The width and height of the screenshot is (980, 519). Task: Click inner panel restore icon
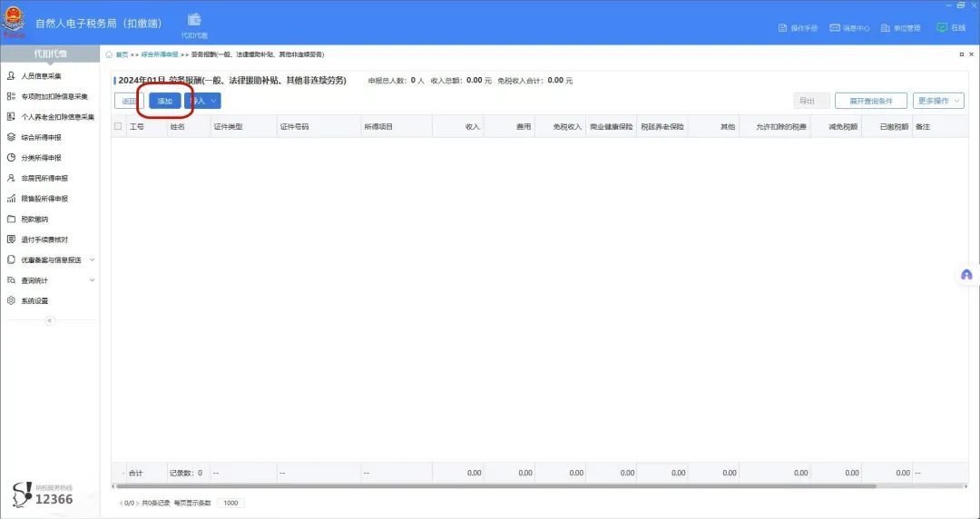coord(961,55)
